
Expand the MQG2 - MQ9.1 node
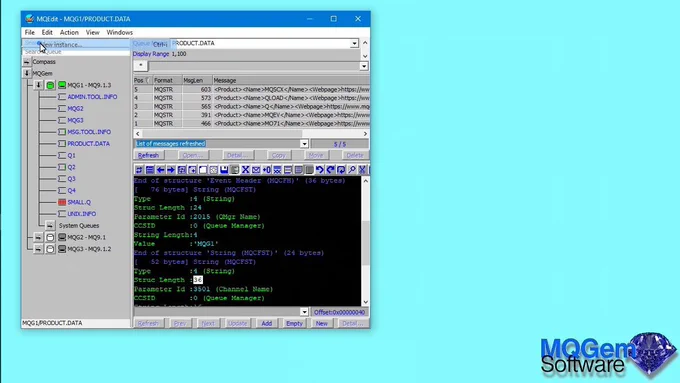pos(39,237)
